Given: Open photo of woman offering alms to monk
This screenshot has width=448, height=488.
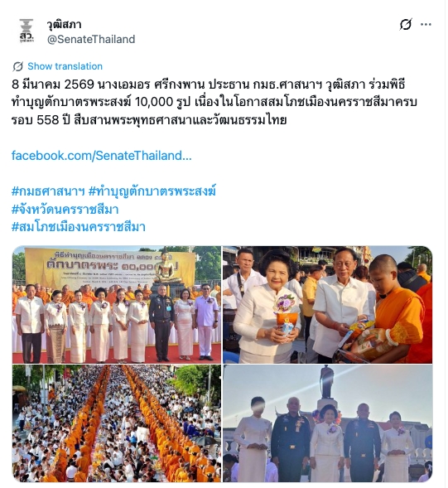Looking at the screenshot, I should 328,305.
